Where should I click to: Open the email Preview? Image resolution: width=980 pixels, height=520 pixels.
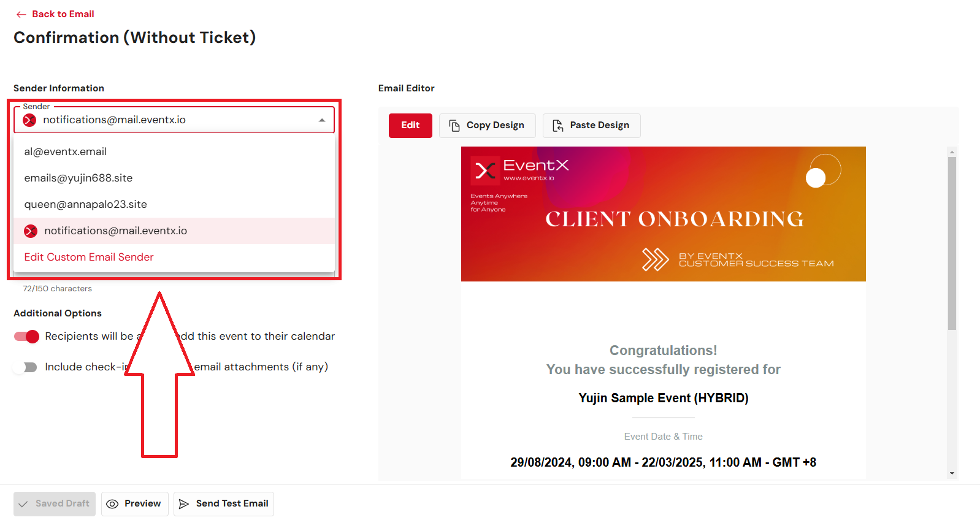pos(135,503)
